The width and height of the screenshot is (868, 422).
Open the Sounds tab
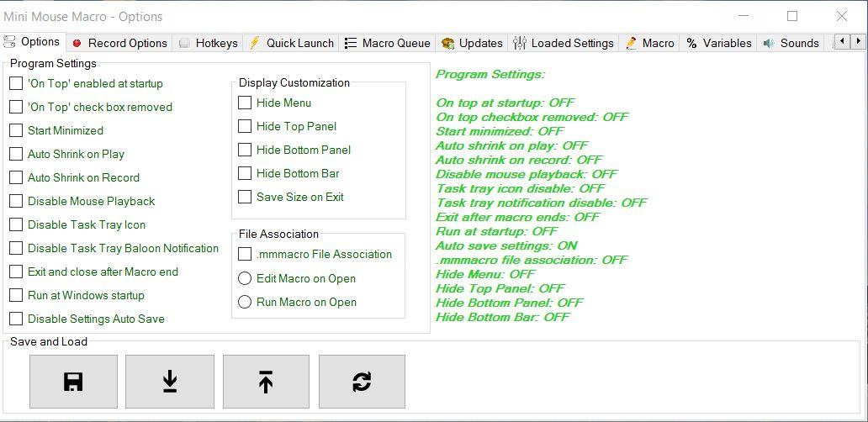[790, 43]
